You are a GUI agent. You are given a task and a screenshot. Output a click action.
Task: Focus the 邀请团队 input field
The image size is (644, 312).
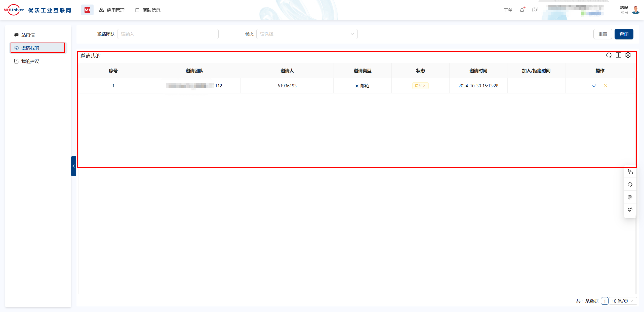168,34
